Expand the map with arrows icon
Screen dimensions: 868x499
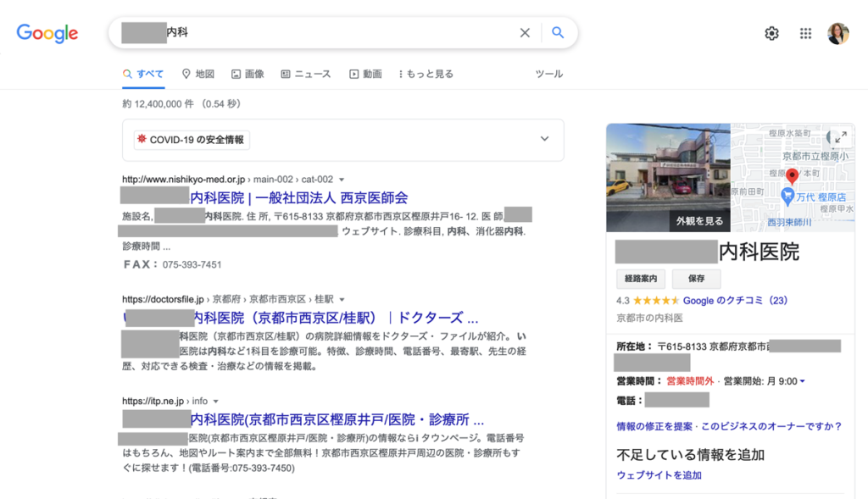point(841,136)
